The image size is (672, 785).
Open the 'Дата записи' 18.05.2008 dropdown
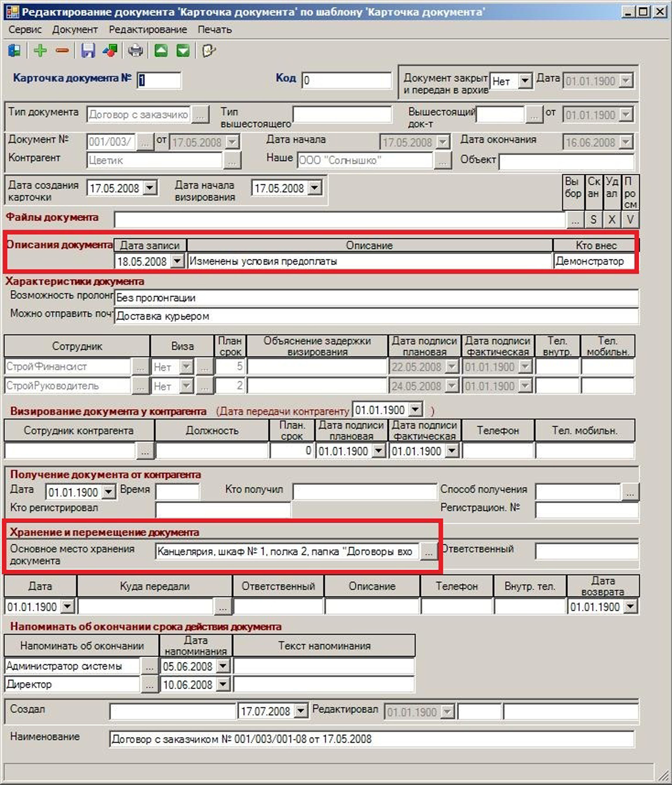177,261
